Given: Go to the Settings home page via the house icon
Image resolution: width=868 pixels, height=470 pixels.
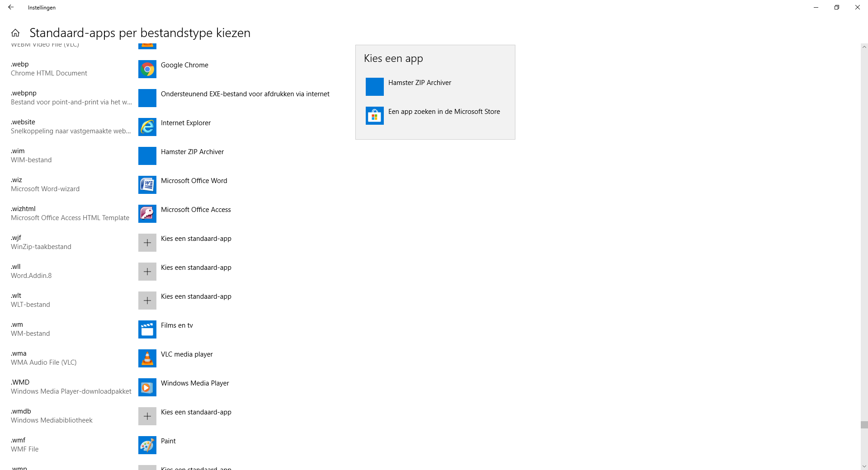Looking at the screenshot, I should (x=15, y=33).
